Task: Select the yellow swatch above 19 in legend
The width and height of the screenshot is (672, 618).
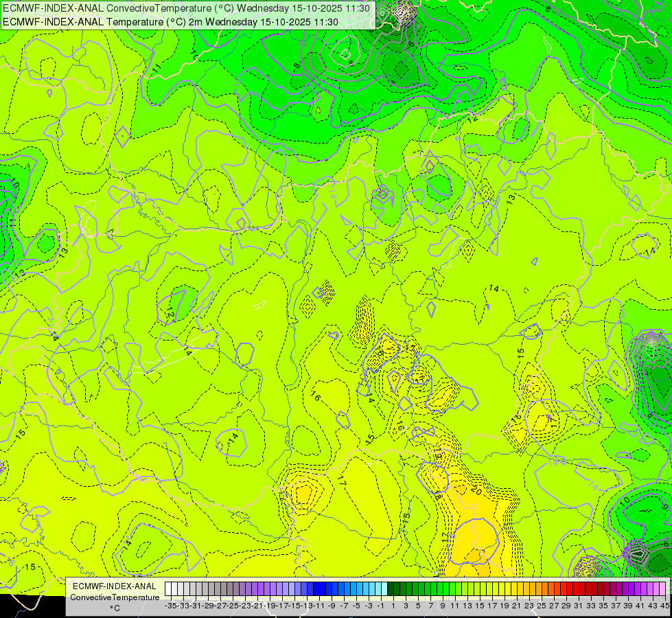Action: click(502, 589)
